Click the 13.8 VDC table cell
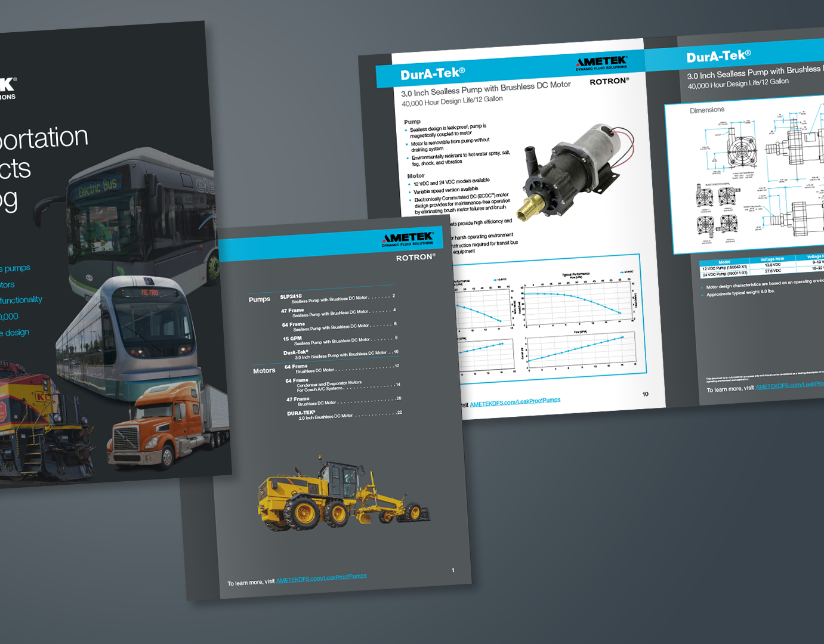 click(773, 265)
